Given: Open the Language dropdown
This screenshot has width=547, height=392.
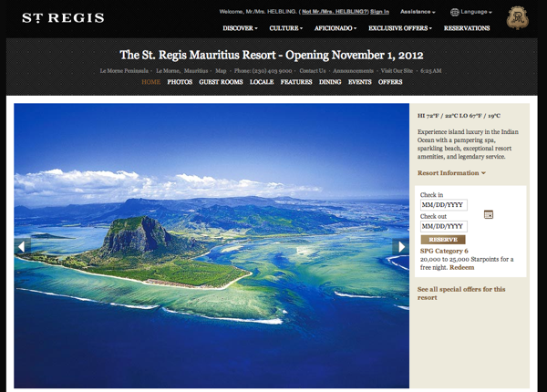Looking at the screenshot, I should (x=476, y=12).
